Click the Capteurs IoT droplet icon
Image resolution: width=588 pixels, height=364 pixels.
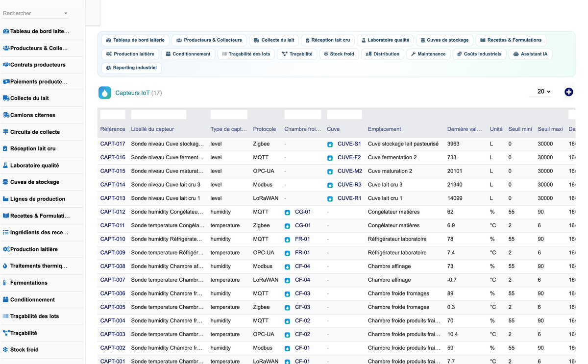pyautogui.click(x=105, y=93)
